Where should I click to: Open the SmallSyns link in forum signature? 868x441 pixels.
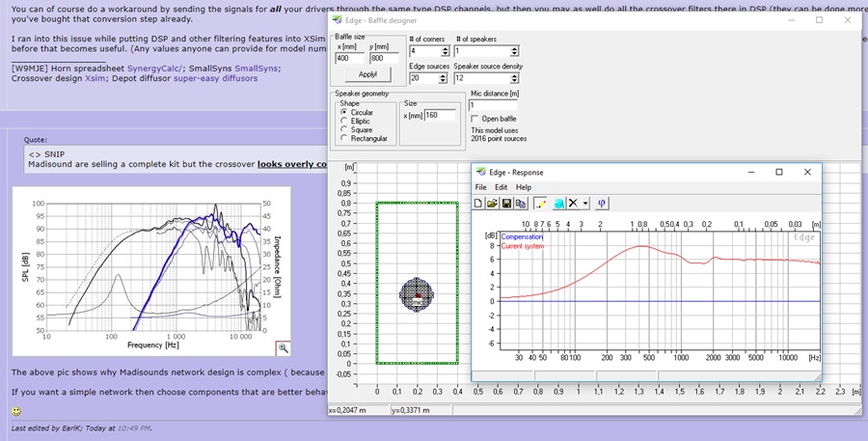(257, 69)
